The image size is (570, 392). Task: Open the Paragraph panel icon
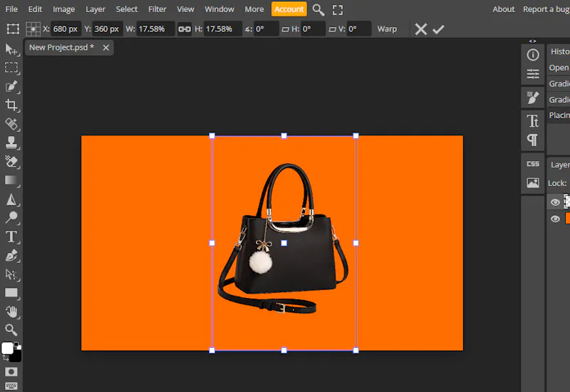533,140
